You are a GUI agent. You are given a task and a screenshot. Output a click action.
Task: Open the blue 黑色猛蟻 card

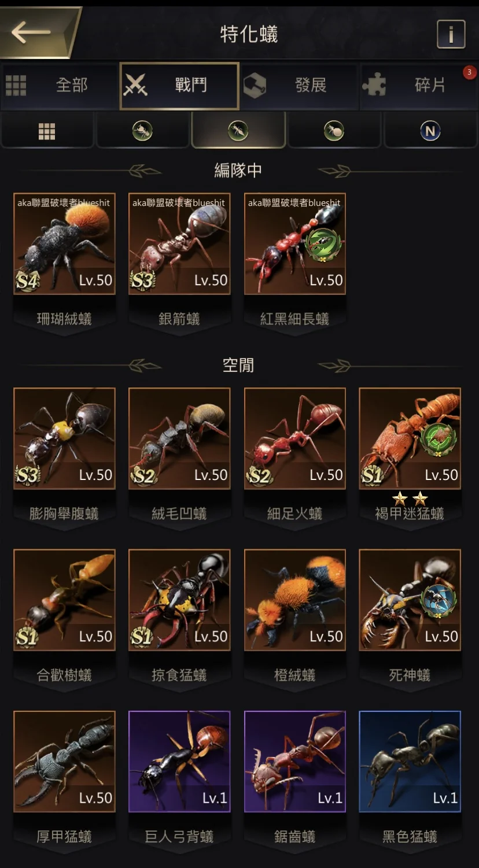(410, 762)
